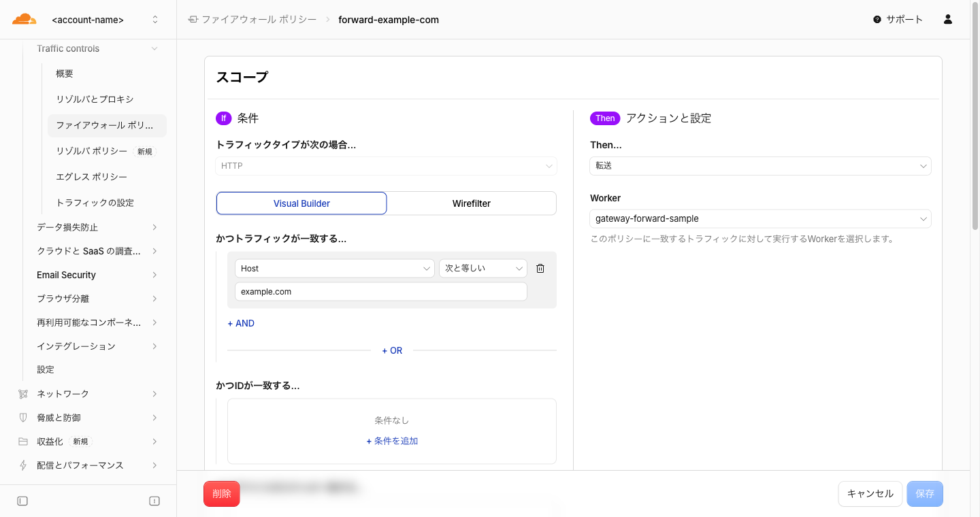Open the Worker gateway-forward-sample dropdown
The width and height of the screenshot is (980, 517).
coord(760,219)
